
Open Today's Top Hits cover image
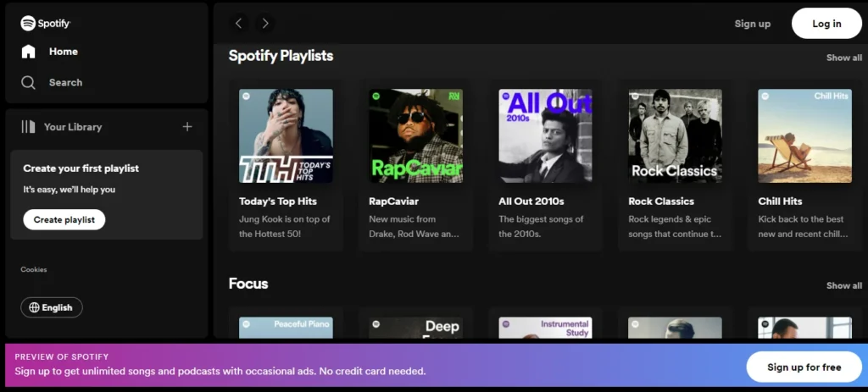coord(286,136)
